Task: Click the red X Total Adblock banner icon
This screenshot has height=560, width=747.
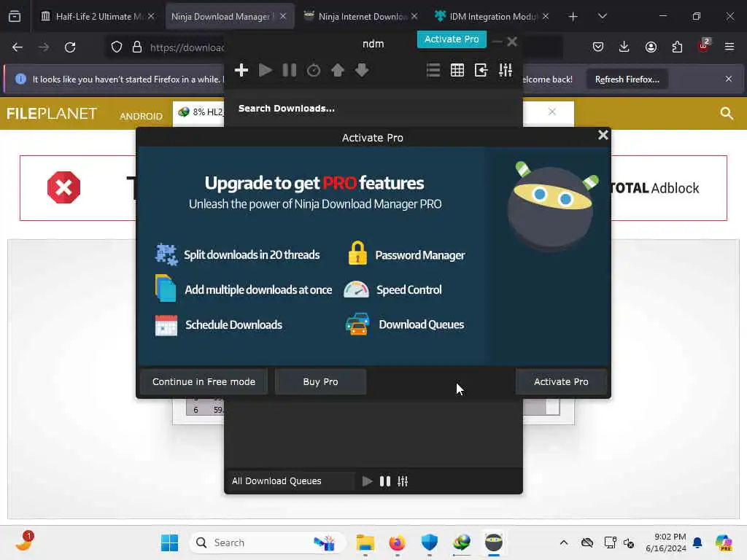Action: (x=64, y=187)
